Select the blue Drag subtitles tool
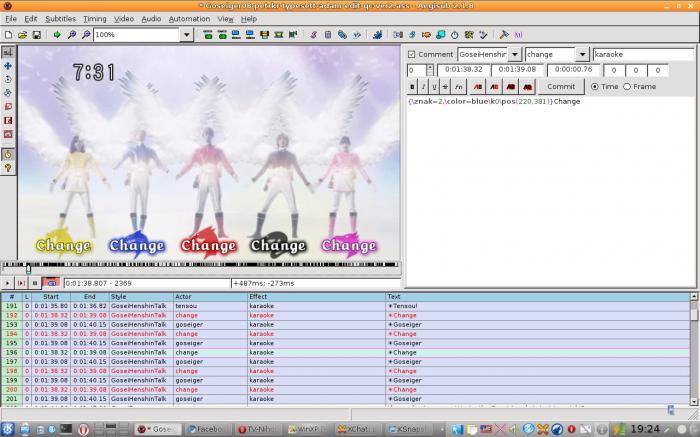The width and height of the screenshot is (700, 437). point(8,66)
